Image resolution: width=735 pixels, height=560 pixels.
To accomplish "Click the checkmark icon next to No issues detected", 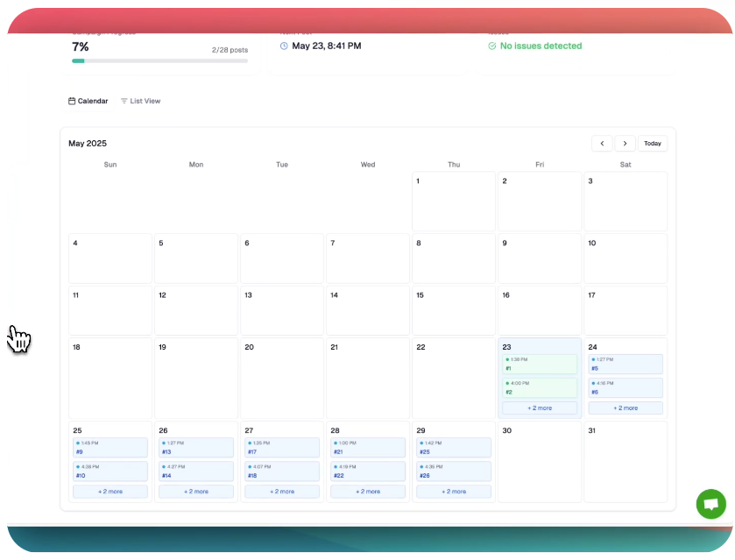I will pos(493,46).
